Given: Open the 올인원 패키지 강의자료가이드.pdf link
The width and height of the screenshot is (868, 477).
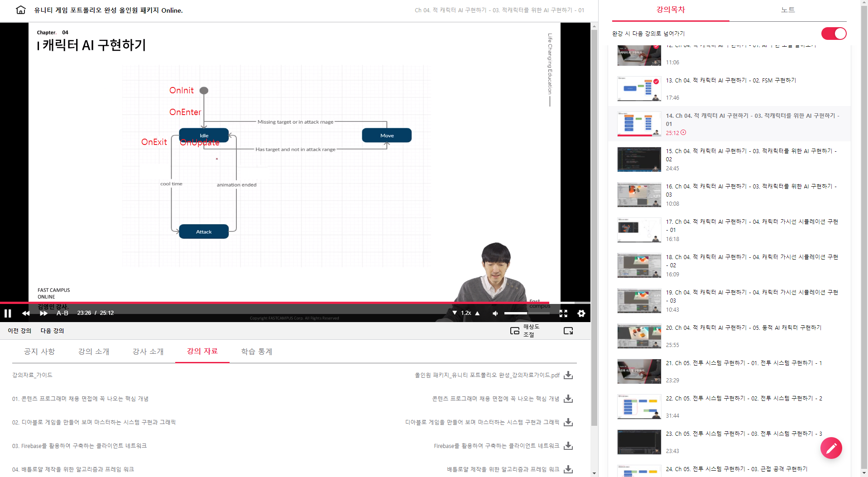Looking at the screenshot, I should (x=487, y=375).
